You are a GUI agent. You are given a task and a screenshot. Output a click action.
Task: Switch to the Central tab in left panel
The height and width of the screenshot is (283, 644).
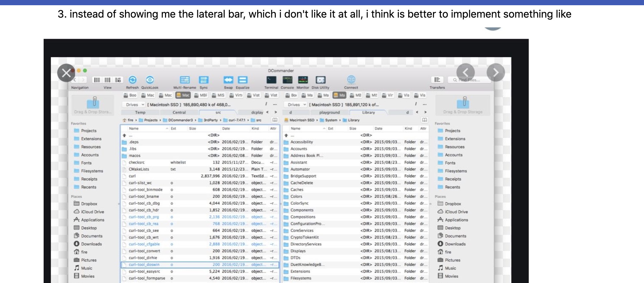tap(179, 112)
